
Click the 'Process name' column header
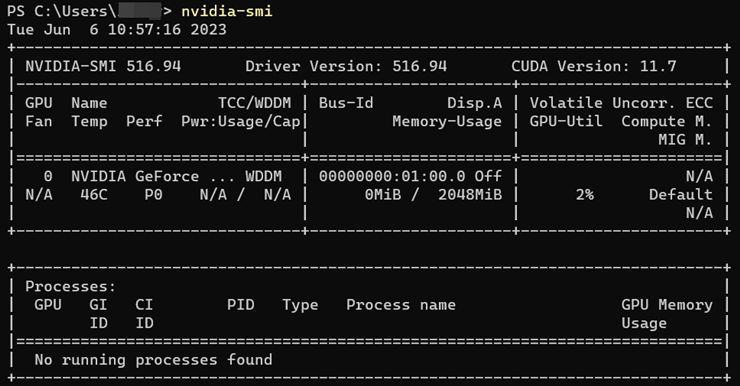tap(401, 305)
